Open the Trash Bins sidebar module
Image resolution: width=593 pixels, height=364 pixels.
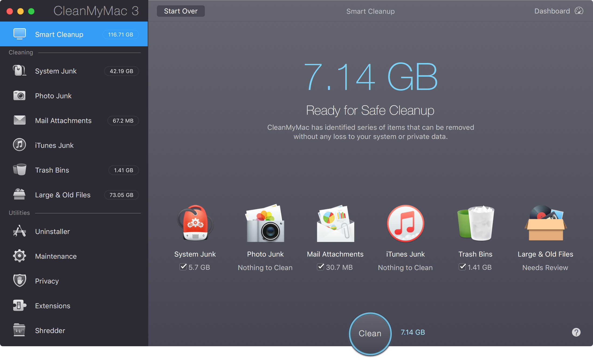coord(74,170)
